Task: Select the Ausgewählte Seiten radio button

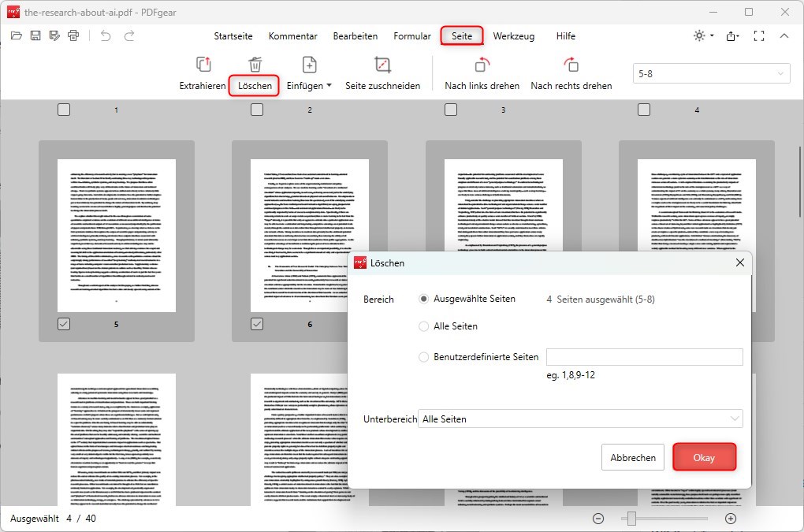Action: click(x=423, y=299)
